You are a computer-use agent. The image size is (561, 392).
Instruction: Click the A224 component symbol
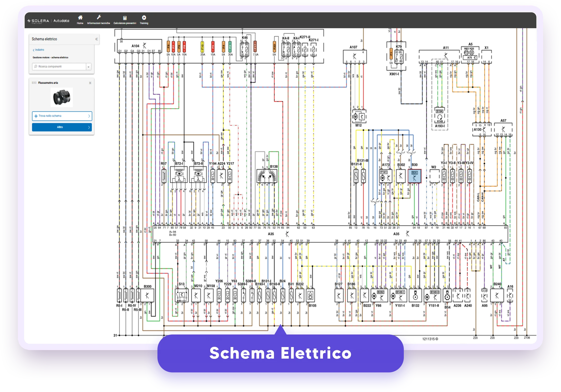coord(221,176)
